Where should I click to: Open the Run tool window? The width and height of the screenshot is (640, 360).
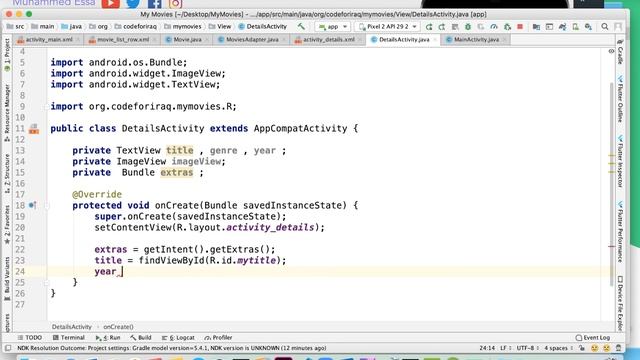point(108,338)
